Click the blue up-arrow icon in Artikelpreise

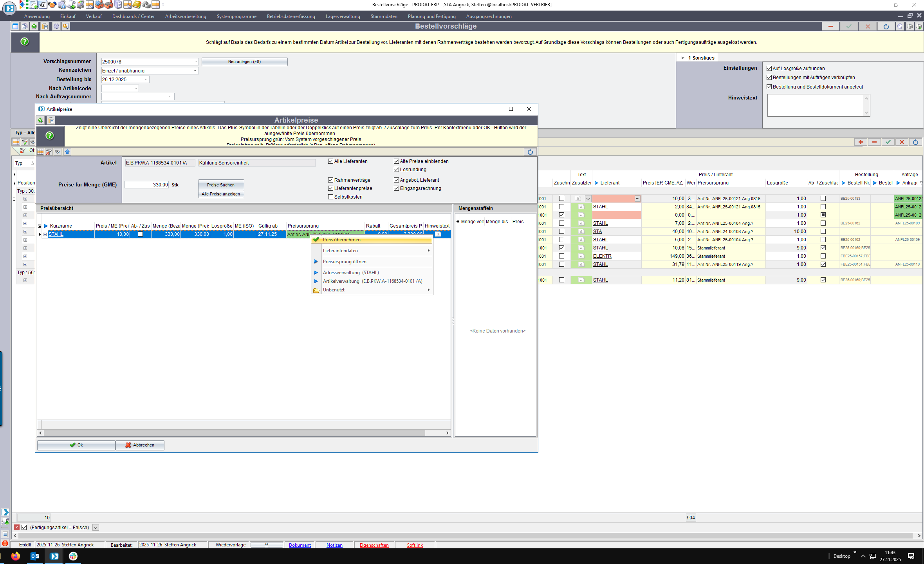coord(67,152)
